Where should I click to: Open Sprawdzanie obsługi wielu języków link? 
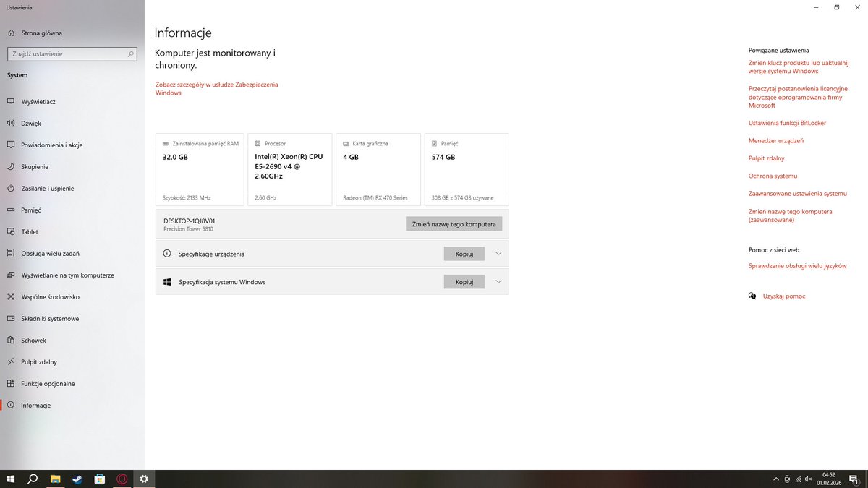click(797, 266)
